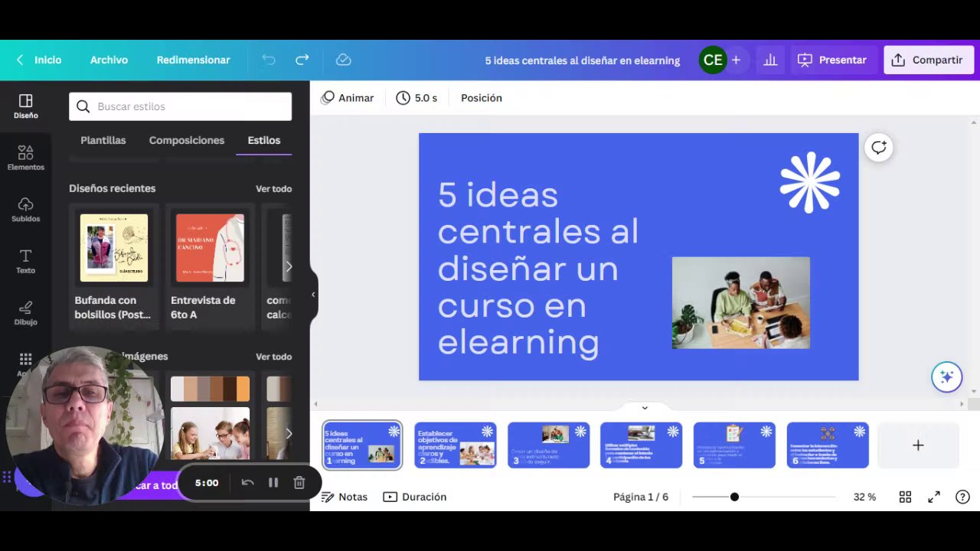Click Página 1 / 6 indicator

(641, 497)
